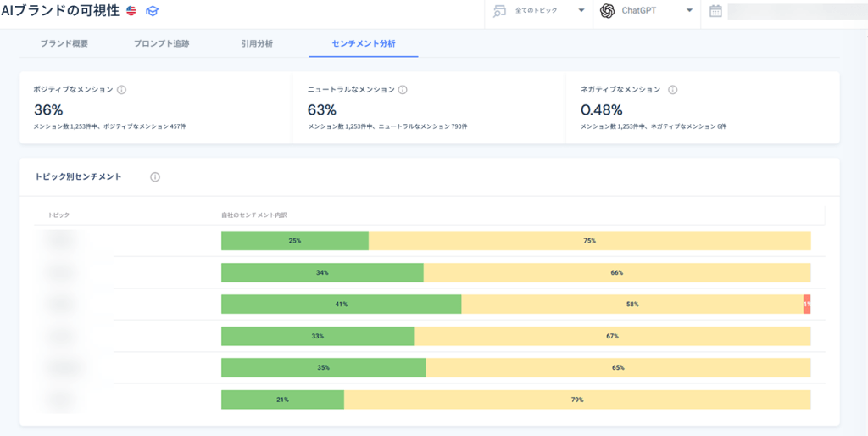The image size is (868, 436).
Task: Click the calendar icon in header
Action: (715, 11)
